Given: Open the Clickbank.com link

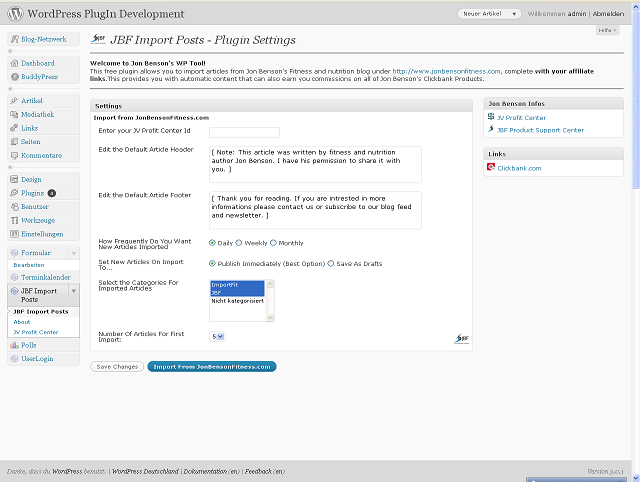Looking at the screenshot, I should tap(519, 168).
